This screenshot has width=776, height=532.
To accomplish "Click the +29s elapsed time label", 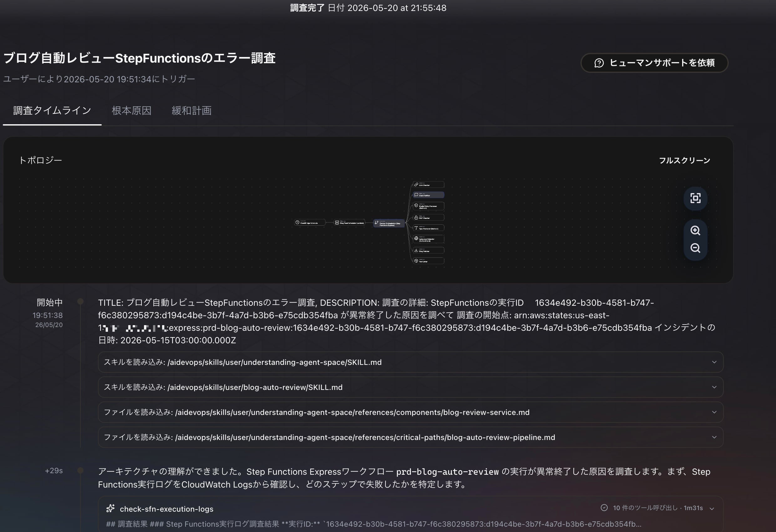I will [54, 471].
